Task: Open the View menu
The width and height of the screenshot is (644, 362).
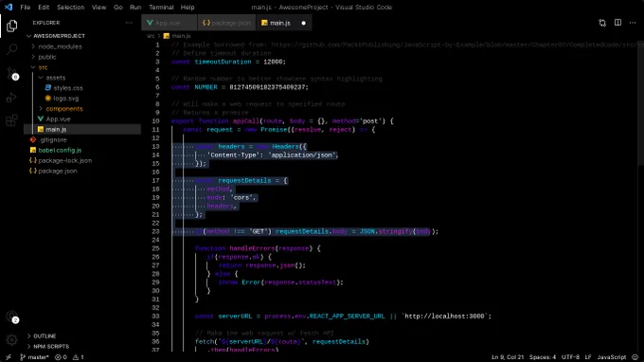Action: (99, 7)
